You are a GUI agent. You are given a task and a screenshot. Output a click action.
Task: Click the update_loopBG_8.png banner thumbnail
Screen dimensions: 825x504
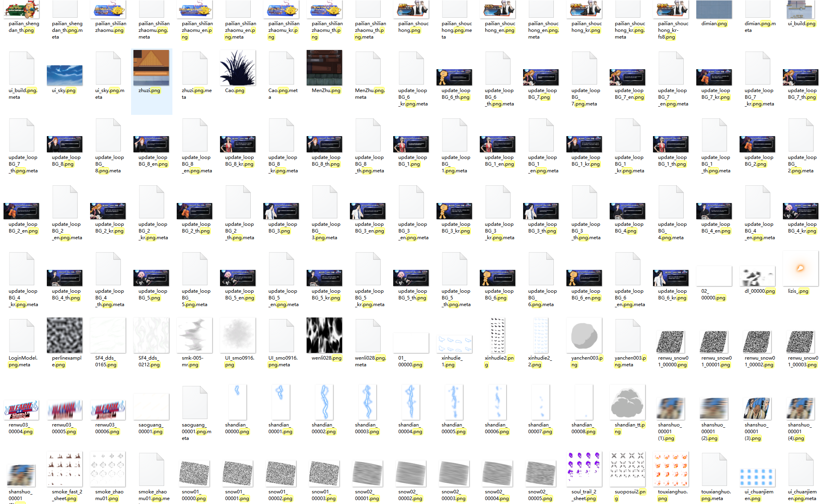click(x=65, y=144)
